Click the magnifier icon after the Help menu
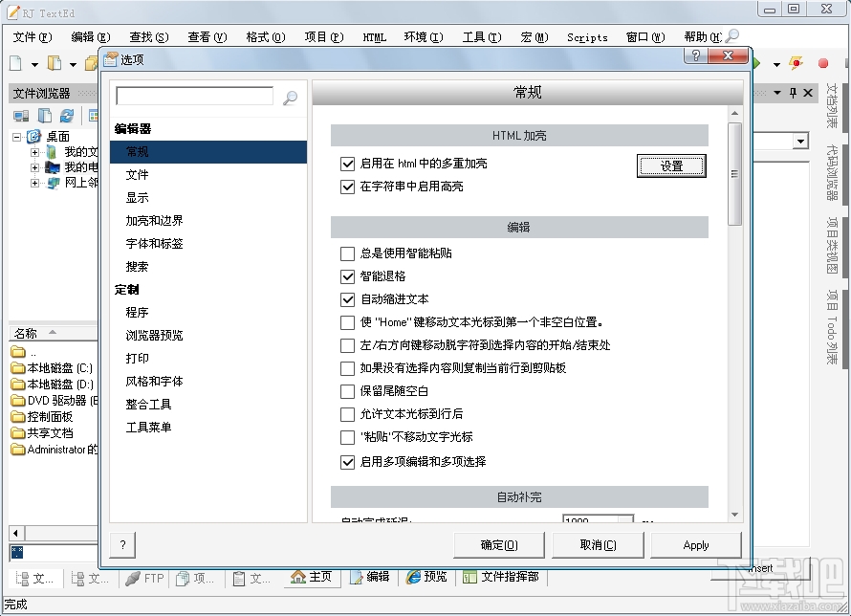 pos(731,36)
